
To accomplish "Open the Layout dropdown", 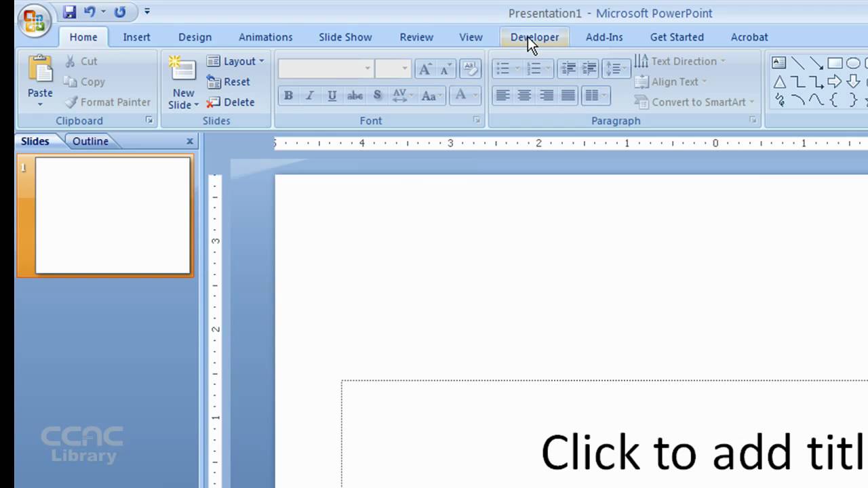I will point(235,61).
